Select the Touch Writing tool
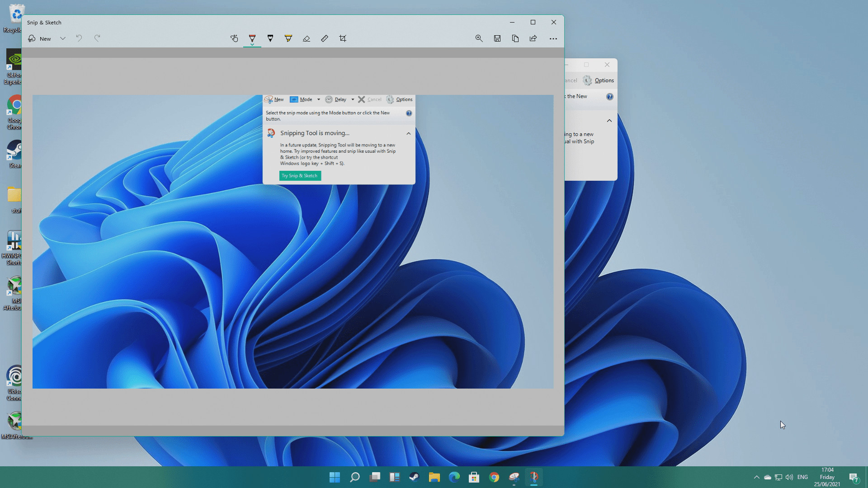Viewport: 868px width, 488px height. tap(234, 39)
